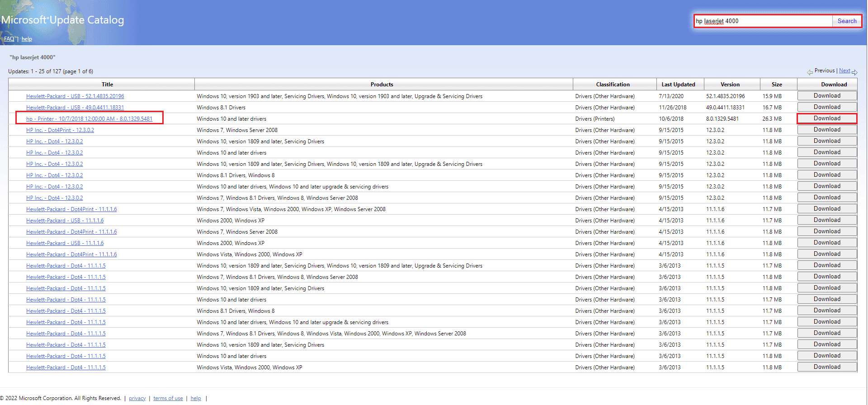Image resolution: width=868 pixels, height=405 pixels.
Task: Sort by the Version column header
Action: coord(730,85)
